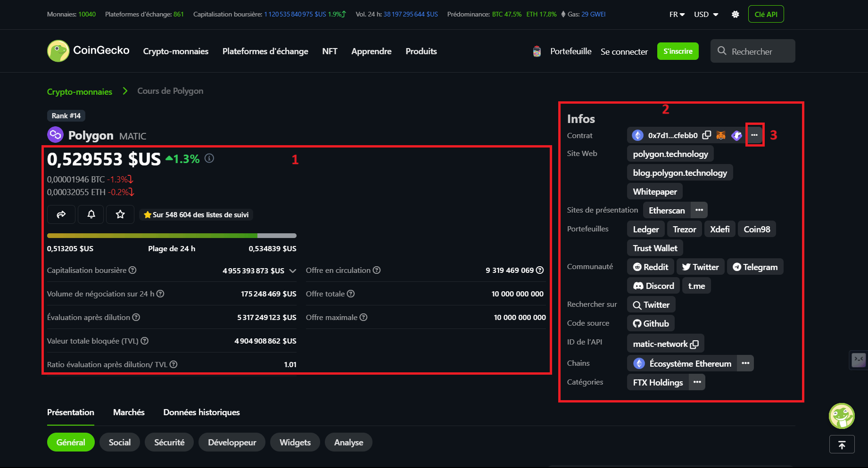Viewport: 868px width, 468px height.
Task: Open the NFT menu
Action: [x=330, y=51]
